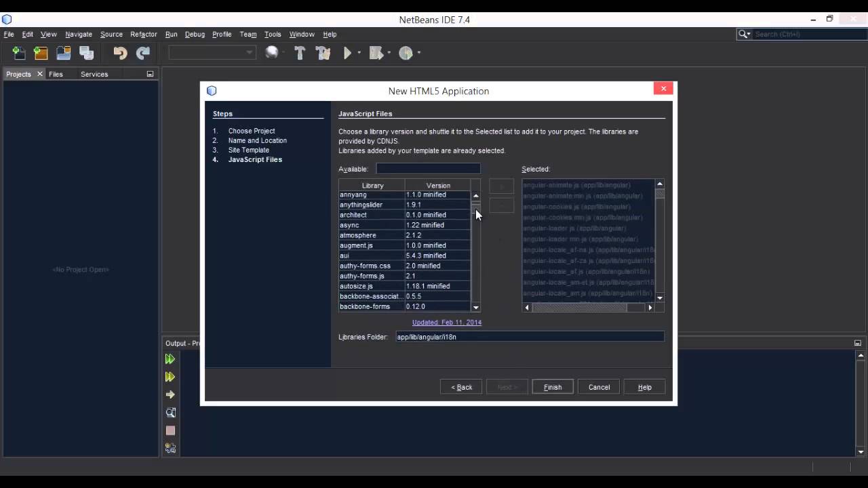Click the Profile Project toolbar icon
868x488 pixels.
click(x=406, y=53)
